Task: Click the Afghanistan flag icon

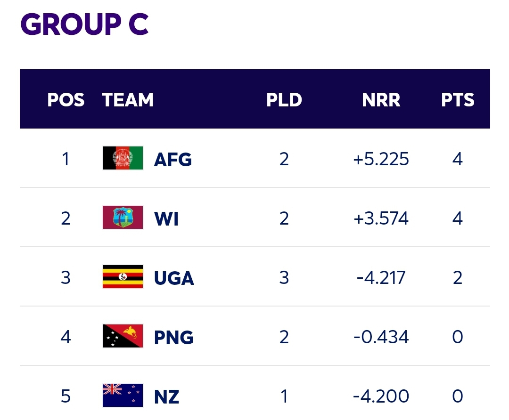Action: coord(123,158)
